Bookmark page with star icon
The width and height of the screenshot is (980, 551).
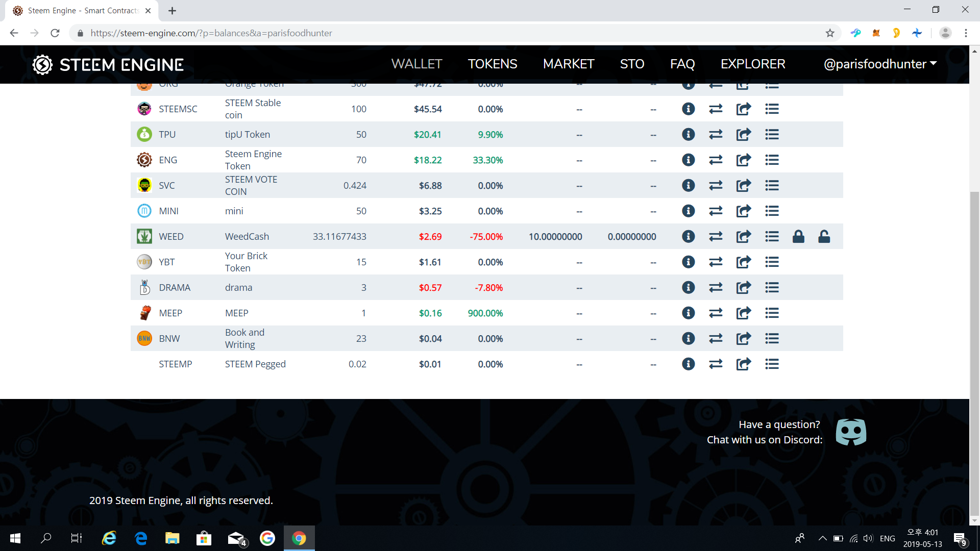830,33
